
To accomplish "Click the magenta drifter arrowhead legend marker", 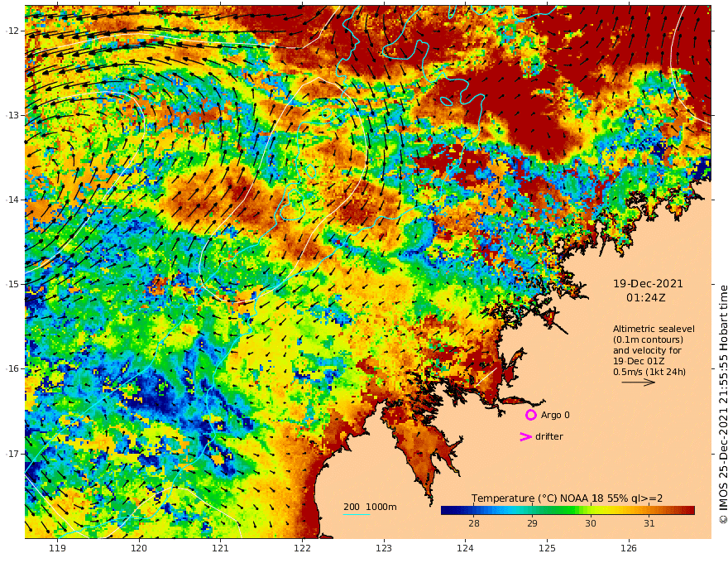I will click(525, 436).
